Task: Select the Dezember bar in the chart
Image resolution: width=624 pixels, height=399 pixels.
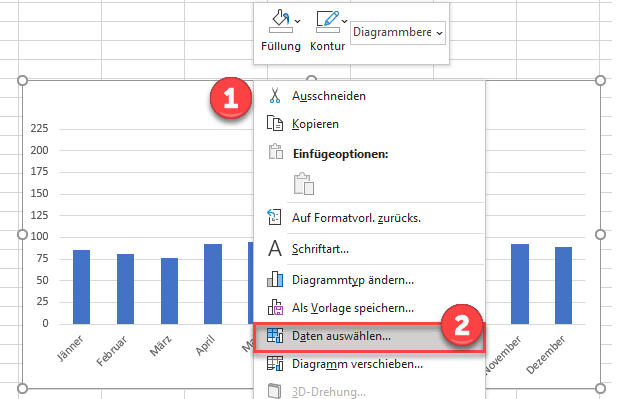Action: click(564, 285)
